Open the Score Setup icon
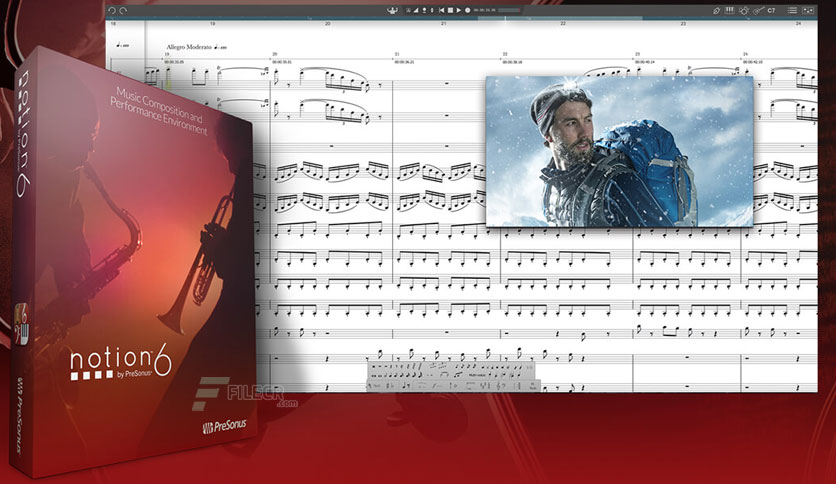Screen dimensions: 836x484 tap(717, 10)
